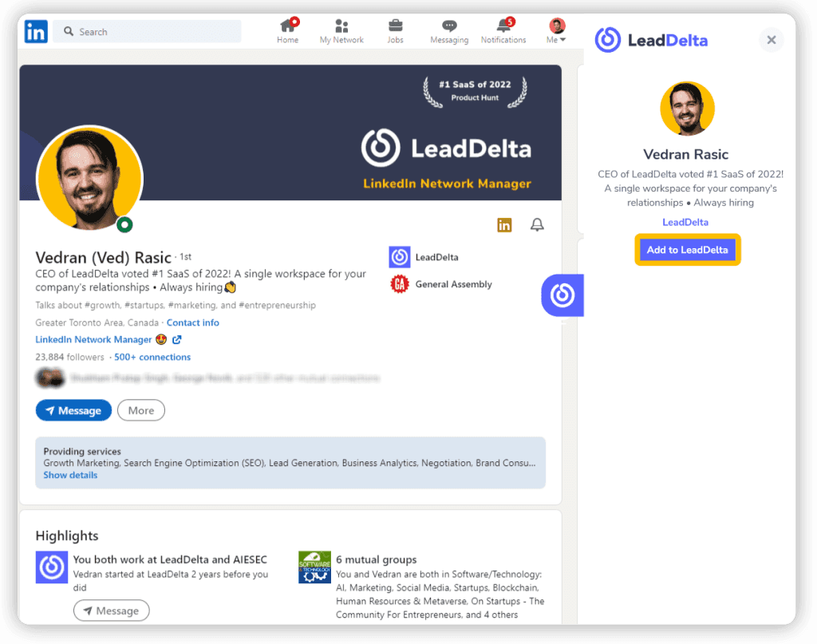Open Notifications in the nav bar
Image resolution: width=817 pixels, height=644 pixels.
click(503, 31)
